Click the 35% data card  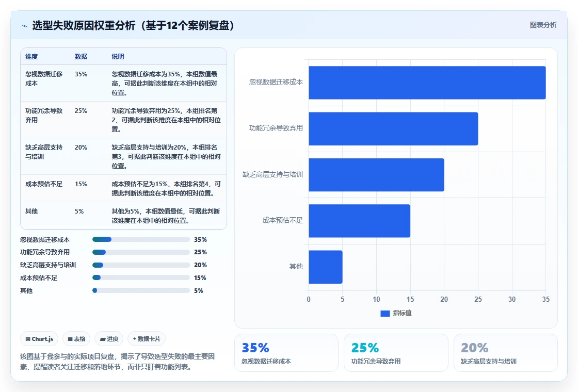(286, 353)
